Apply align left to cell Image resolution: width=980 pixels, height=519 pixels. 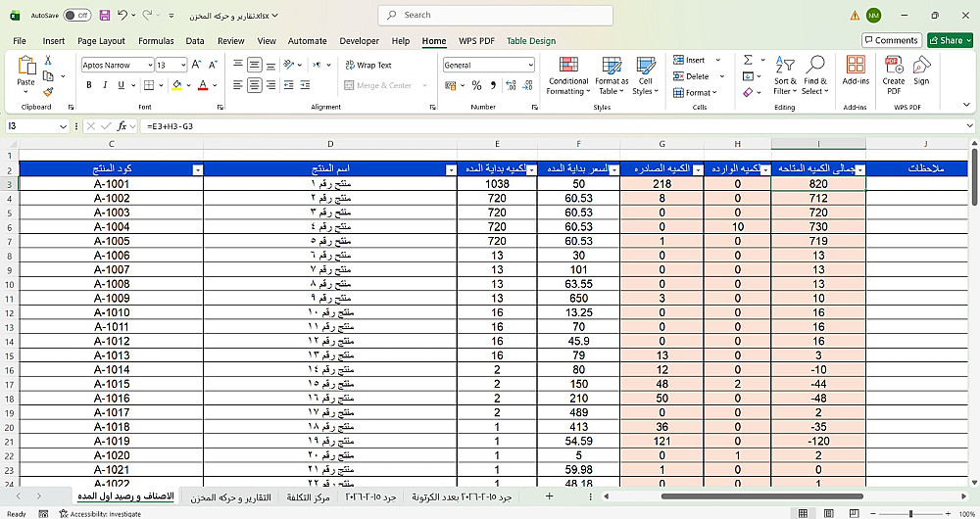[x=237, y=85]
